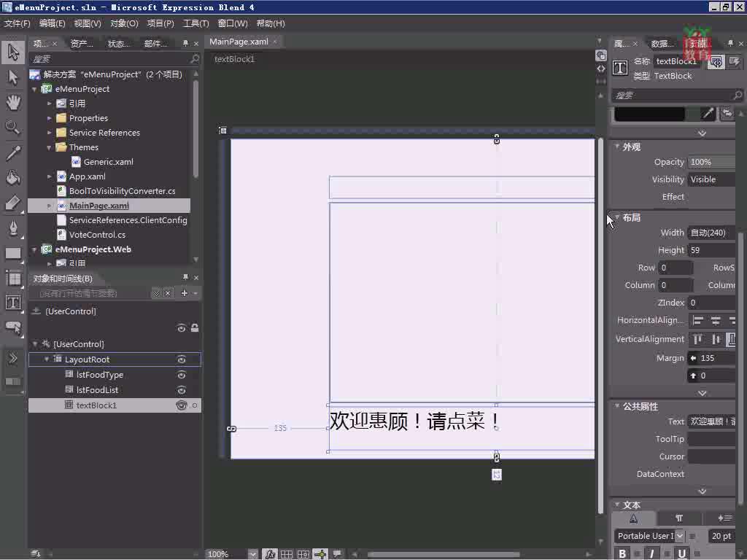
Task: Show the gridlines on artboard
Action: click(286, 554)
